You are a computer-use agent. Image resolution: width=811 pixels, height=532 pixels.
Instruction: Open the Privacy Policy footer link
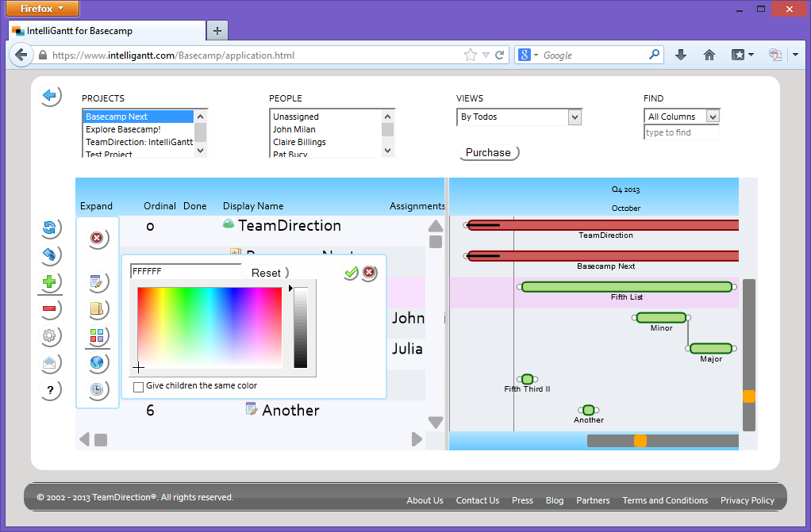(748, 500)
